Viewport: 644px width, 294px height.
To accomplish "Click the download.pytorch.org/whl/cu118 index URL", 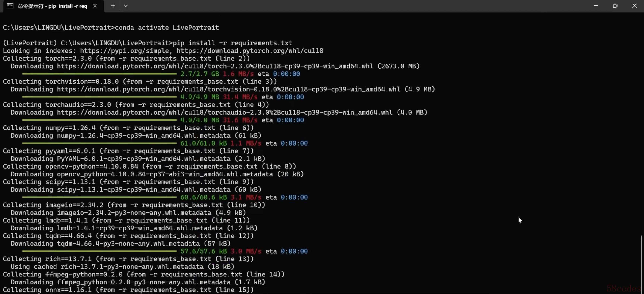I will click(250, 51).
